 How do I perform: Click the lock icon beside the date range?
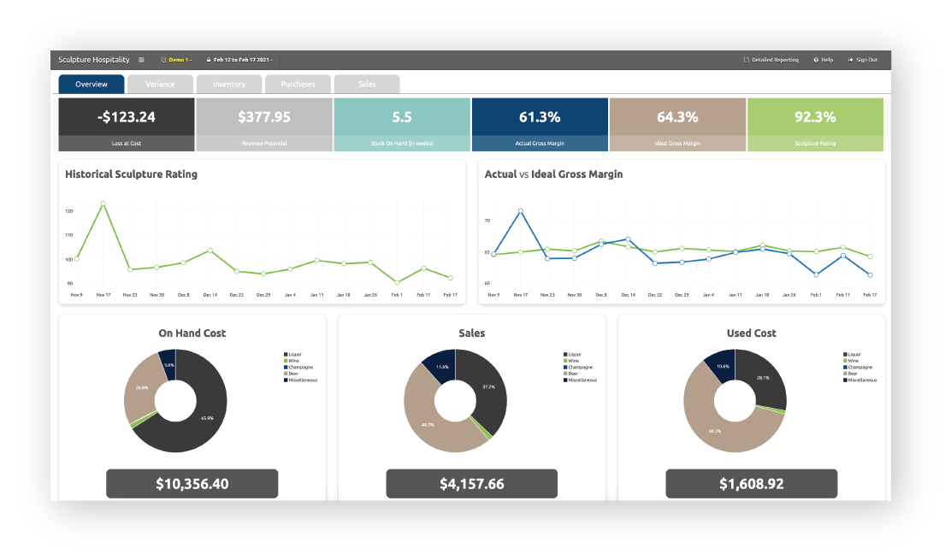[210, 60]
